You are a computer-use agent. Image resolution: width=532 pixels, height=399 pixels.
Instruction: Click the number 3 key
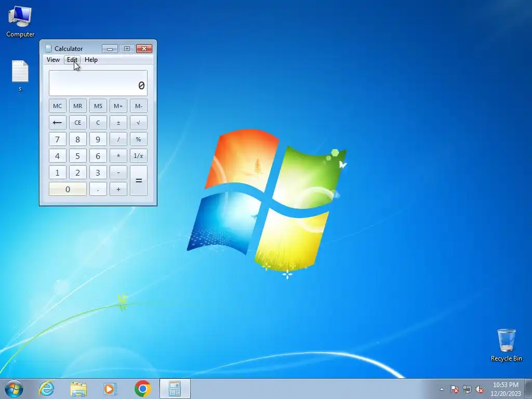point(98,172)
